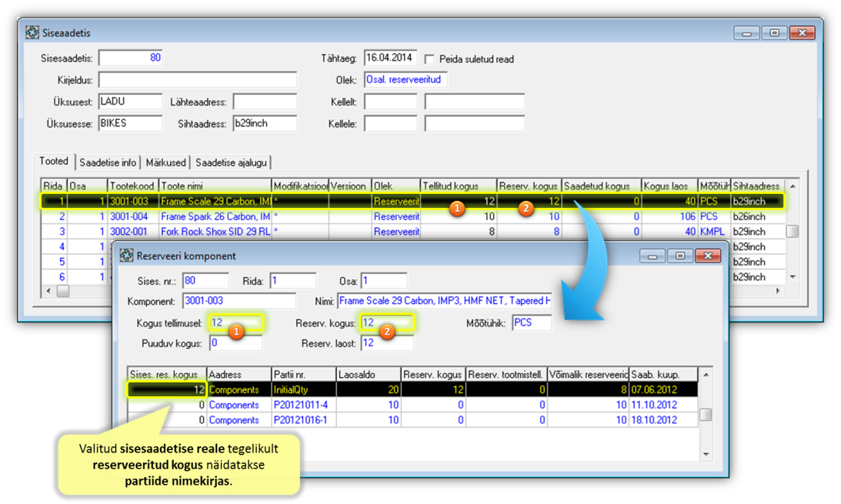This screenshot has width=841, height=504.
Task: Click the Siseaadetis window title icon
Action: tap(32, 33)
